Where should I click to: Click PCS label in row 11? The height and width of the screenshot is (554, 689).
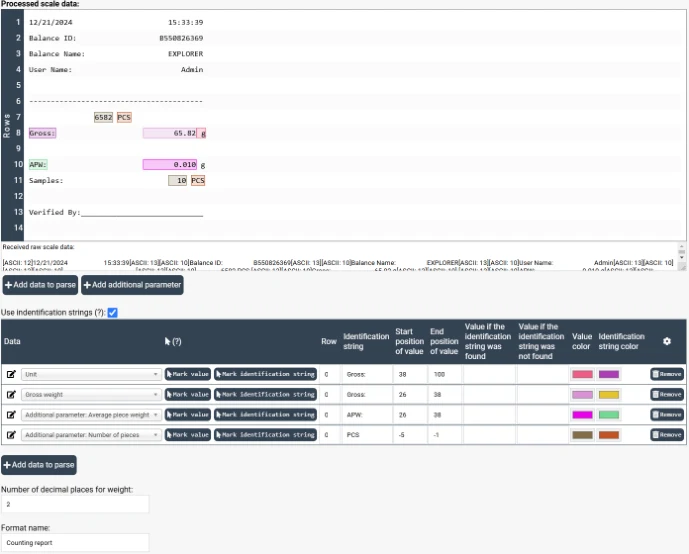point(198,181)
